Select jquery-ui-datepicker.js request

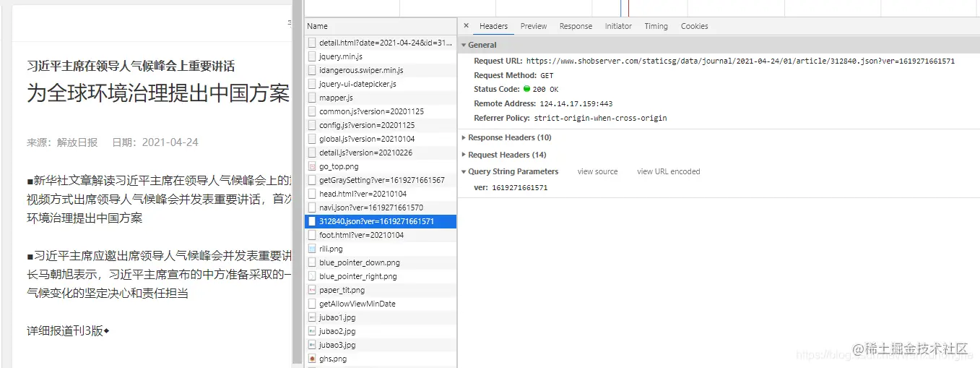point(381,84)
